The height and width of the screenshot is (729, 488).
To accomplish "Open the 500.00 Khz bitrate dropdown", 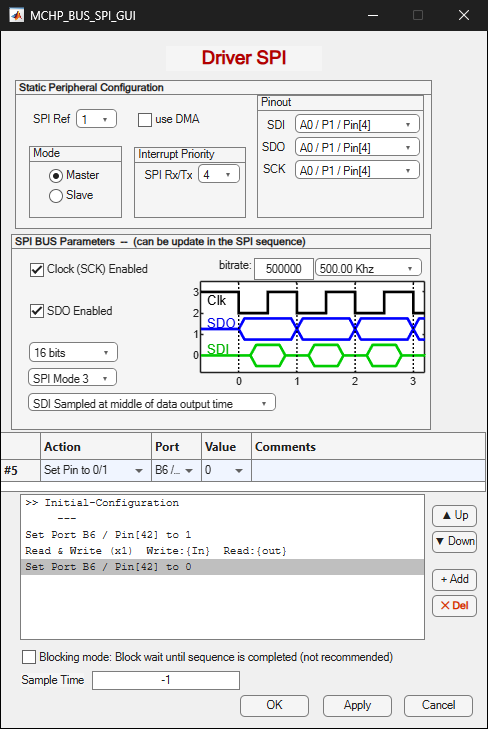I will (x=368, y=268).
